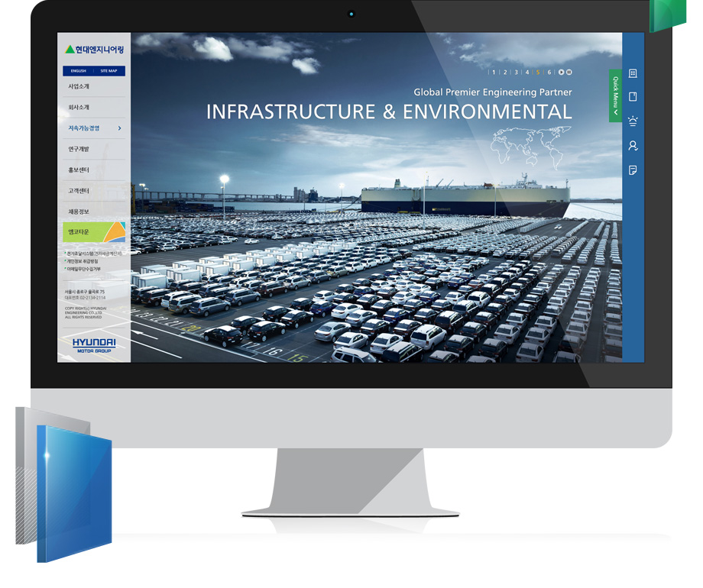Go to slide 6 of the banner
Image resolution: width=703 pixels, height=588 pixels.
click(x=549, y=72)
